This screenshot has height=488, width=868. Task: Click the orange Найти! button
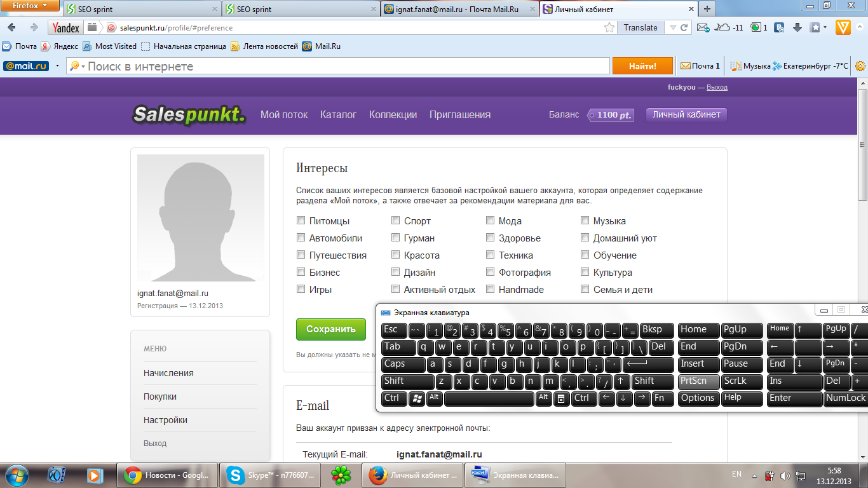tap(642, 66)
